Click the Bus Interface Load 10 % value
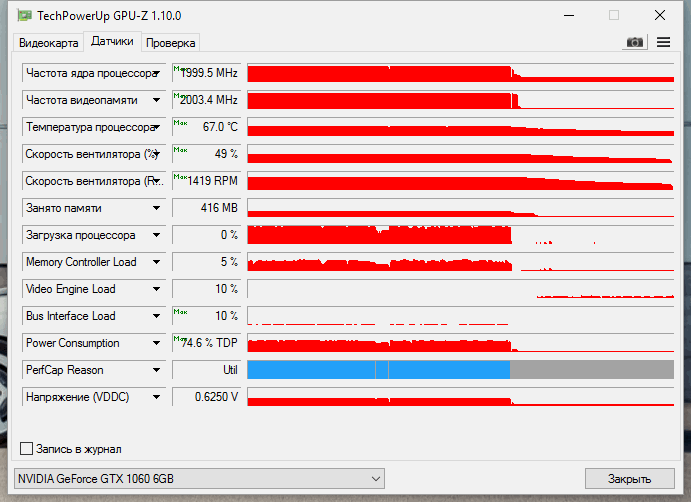The width and height of the screenshot is (691, 502). pos(206,316)
